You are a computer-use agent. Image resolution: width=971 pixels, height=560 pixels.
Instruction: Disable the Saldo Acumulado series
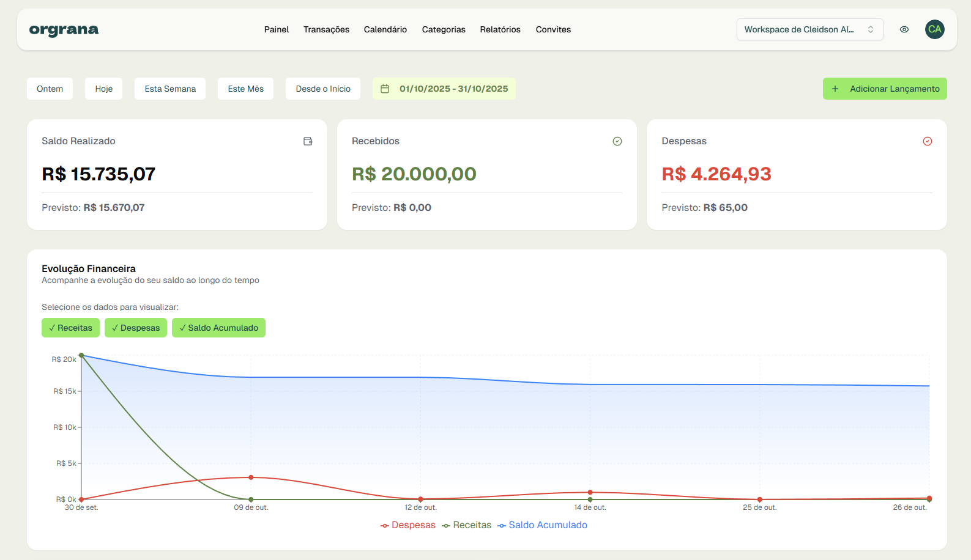tap(218, 328)
